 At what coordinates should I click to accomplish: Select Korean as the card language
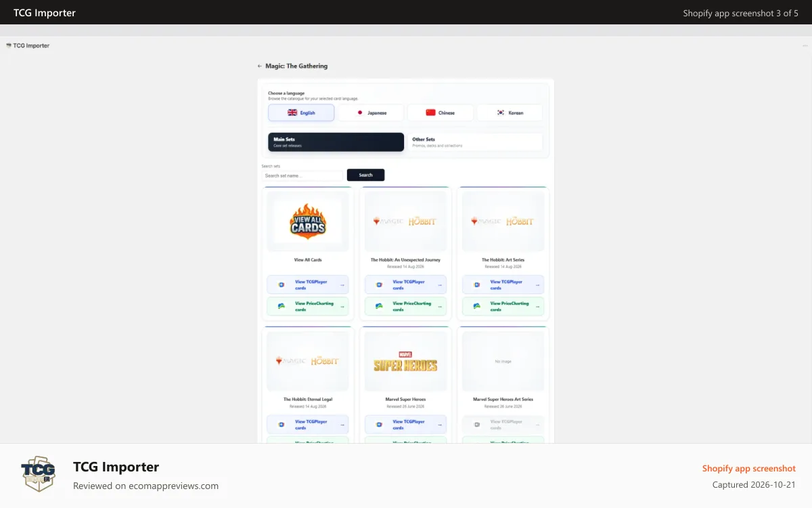coord(510,112)
